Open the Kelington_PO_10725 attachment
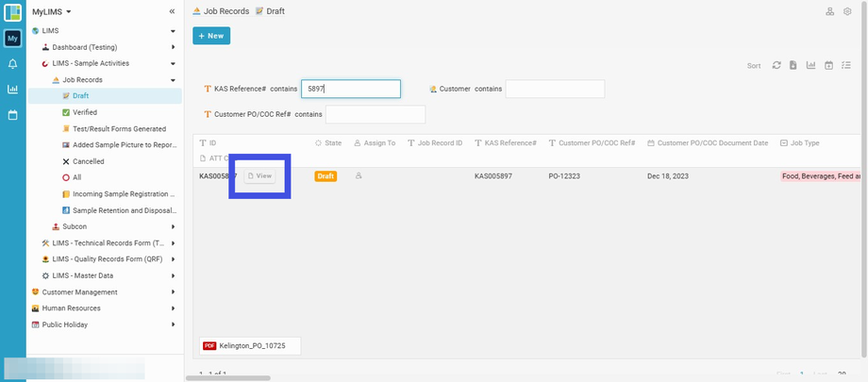 click(x=250, y=345)
